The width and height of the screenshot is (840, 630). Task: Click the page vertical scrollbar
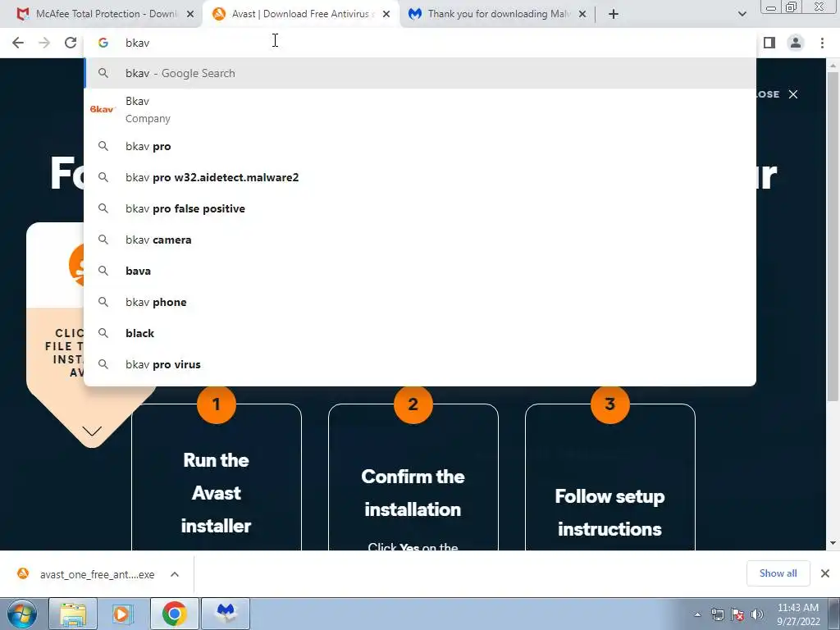833,235
